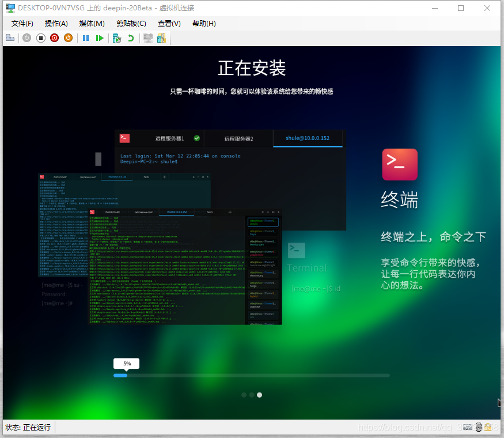Pick the elementary theme from the theme list

click(263, 274)
